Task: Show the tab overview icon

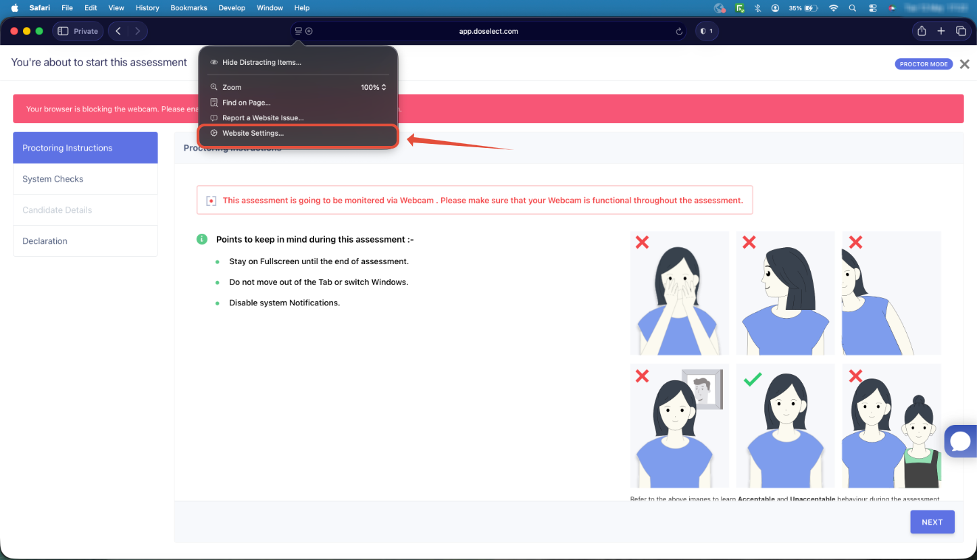Action: click(x=961, y=31)
